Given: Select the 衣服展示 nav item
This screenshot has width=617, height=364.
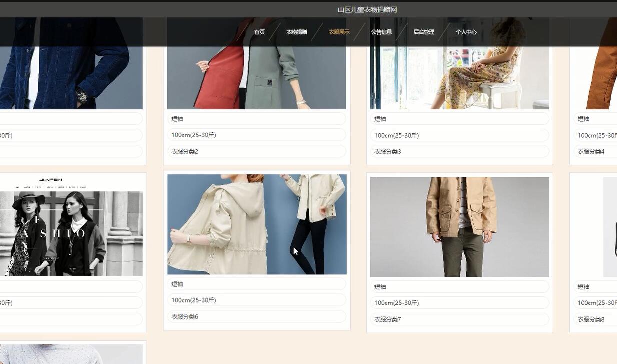Looking at the screenshot, I should tap(339, 32).
